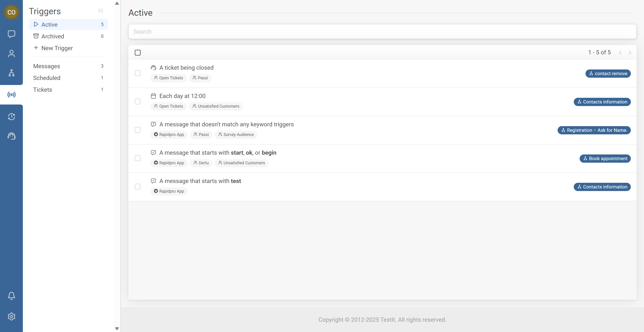Viewport: 644px width, 332px height.
Task: Open the Flows sidebar icon
Action: (11, 73)
